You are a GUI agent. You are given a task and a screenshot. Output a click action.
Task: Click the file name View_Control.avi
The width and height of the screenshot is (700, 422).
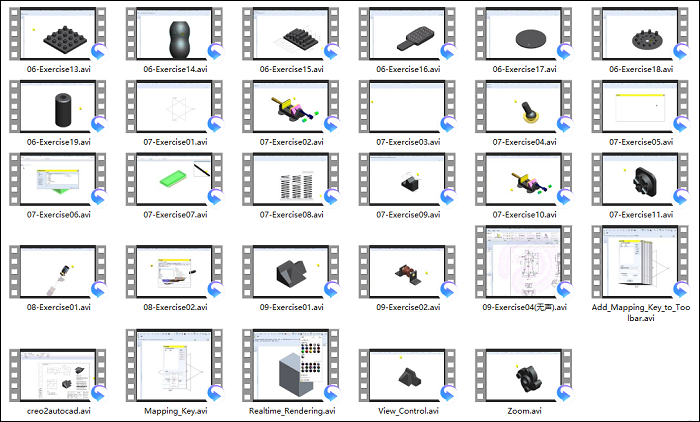(x=408, y=411)
